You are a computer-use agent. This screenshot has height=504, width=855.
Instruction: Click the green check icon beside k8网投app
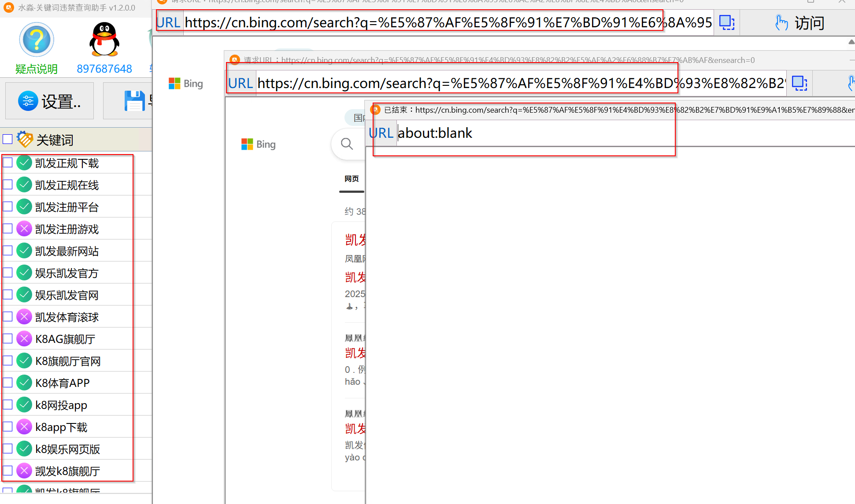click(24, 405)
